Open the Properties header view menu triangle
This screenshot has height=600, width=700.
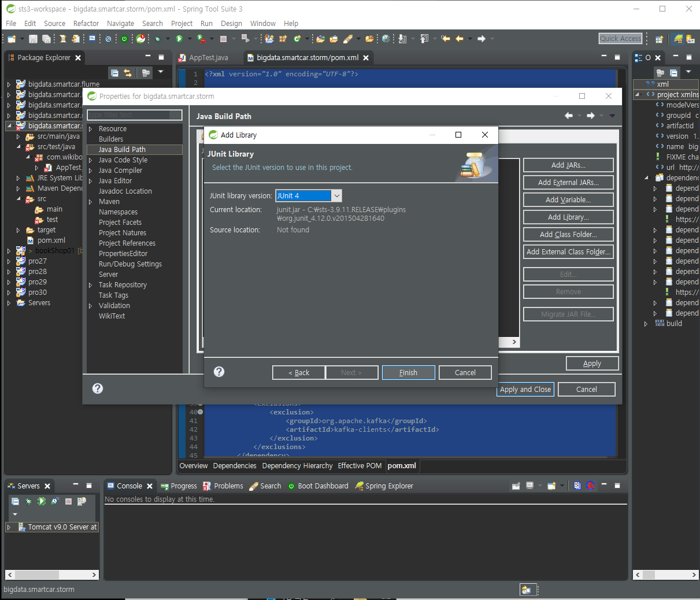pyautogui.click(x=612, y=116)
